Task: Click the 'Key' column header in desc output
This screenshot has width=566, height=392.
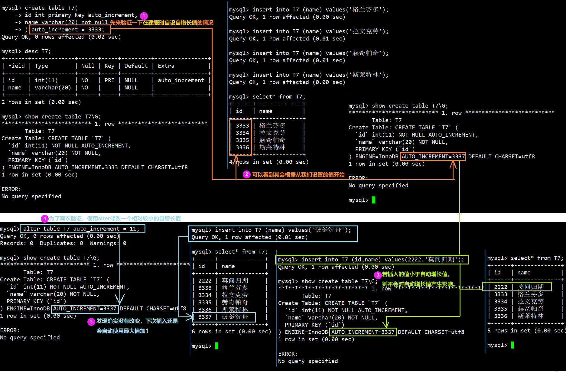Action: click(x=109, y=66)
